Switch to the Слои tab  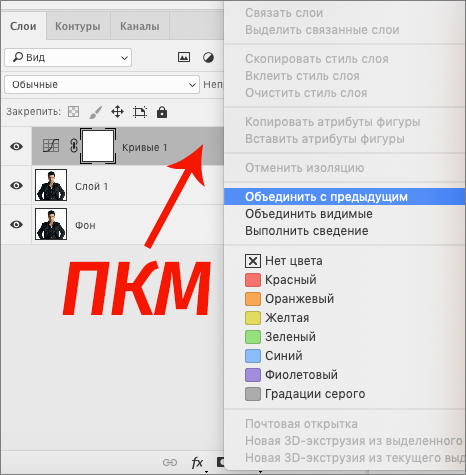[23, 26]
